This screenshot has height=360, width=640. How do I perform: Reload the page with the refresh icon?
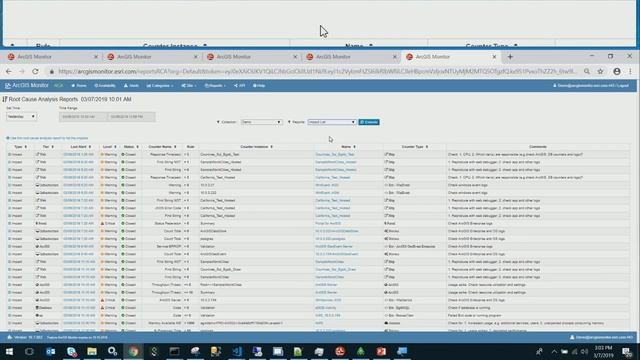pyautogui.click(x=35, y=71)
